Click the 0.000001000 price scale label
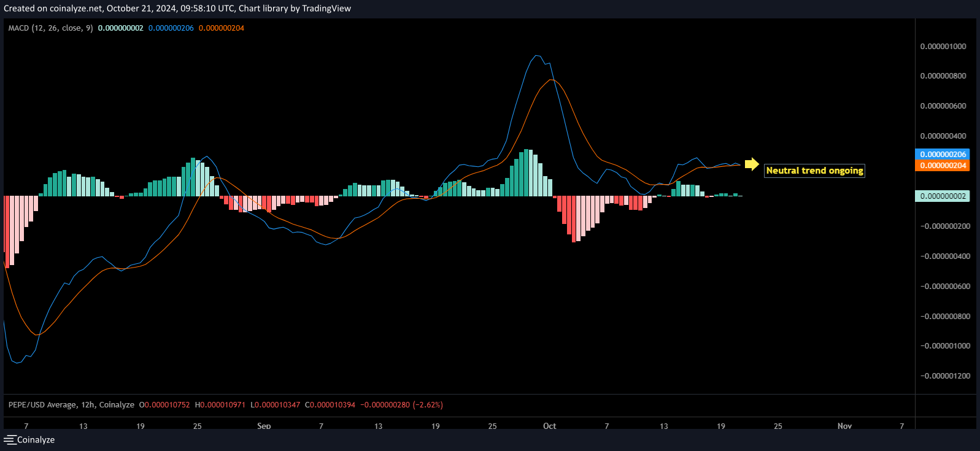The width and height of the screenshot is (980, 451). (x=943, y=47)
